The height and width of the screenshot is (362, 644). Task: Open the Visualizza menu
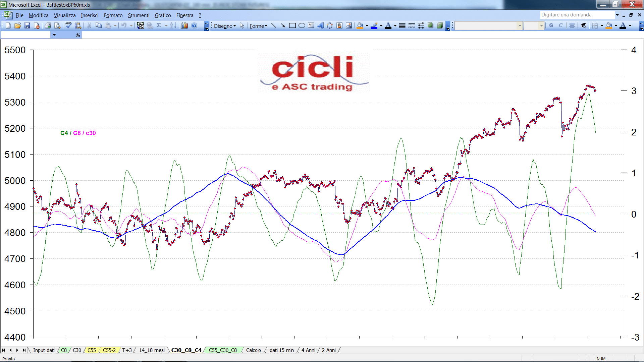pyautogui.click(x=65, y=15)
